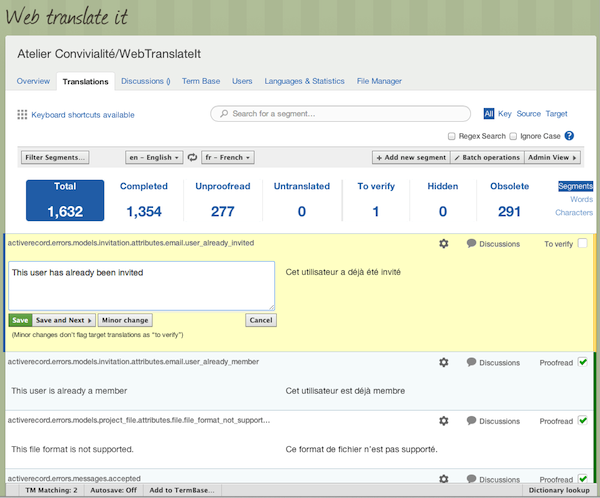Click Add to TermBase in bottom bar
600x498 pixels.
coord(182,490)
